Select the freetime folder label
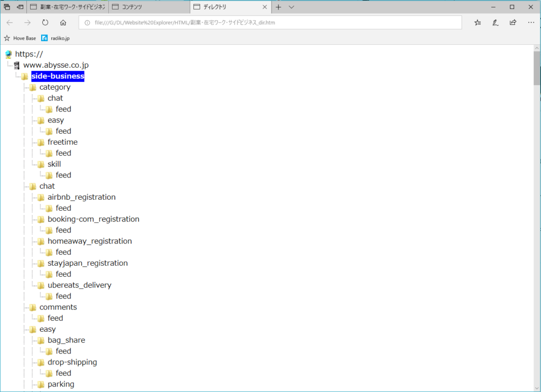 tap(62, 142)
